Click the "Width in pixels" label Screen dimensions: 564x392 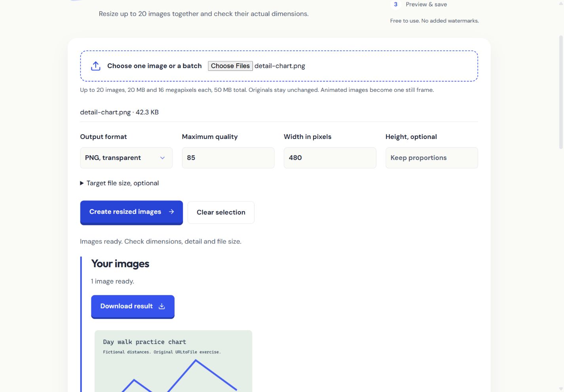tap(308, 137)
